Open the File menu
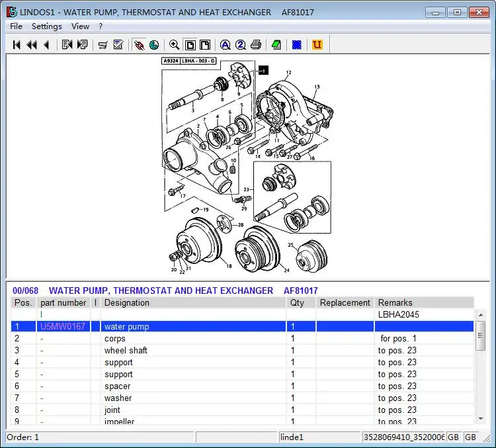The width and height of the screenshot is (496, 448). click(16, 26)
